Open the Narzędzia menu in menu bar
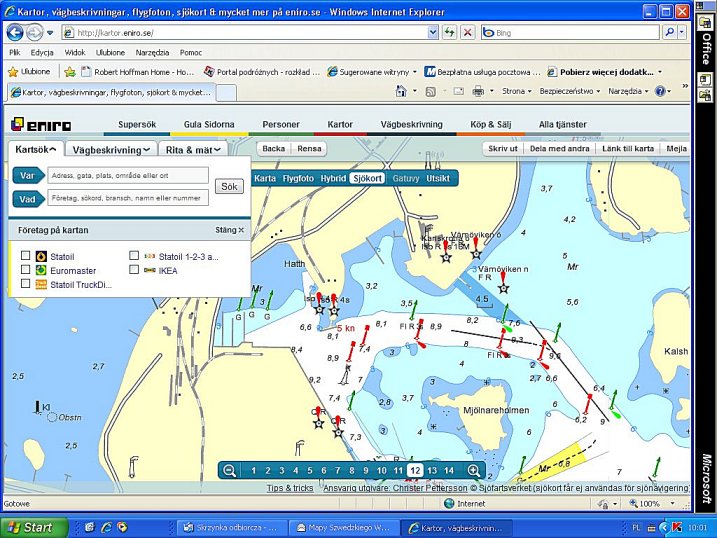 (153, 52)
